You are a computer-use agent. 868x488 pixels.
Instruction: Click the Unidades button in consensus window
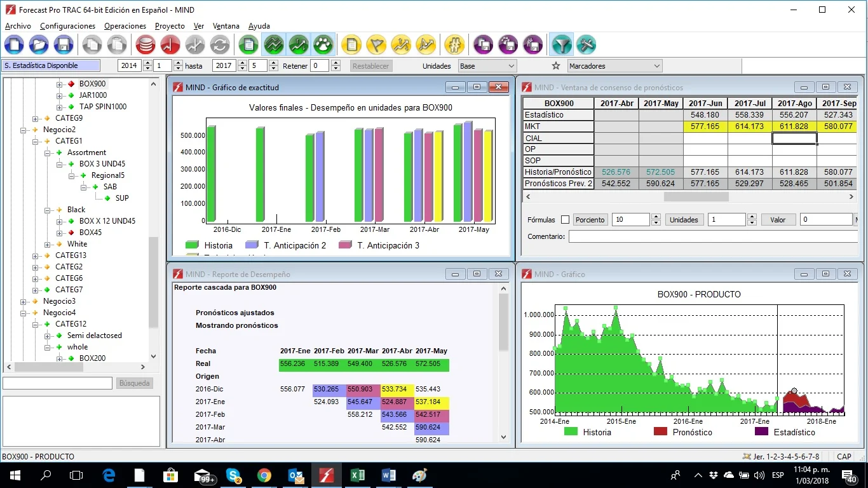click(684, 220)
